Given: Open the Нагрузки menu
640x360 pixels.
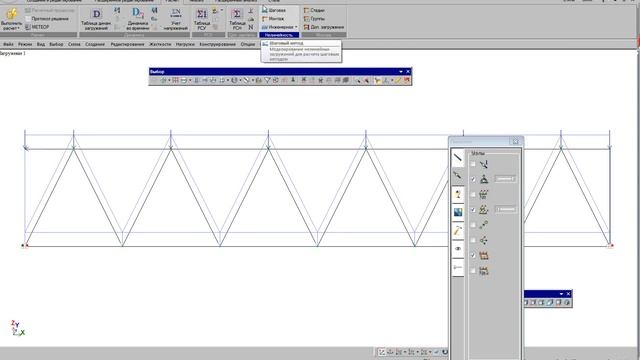Looking at the screenshot, I should [185, 44].
